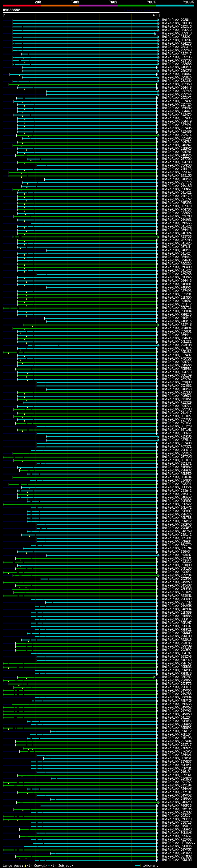
Task: Select UniRef100_P07369 label
Action: 176,84
